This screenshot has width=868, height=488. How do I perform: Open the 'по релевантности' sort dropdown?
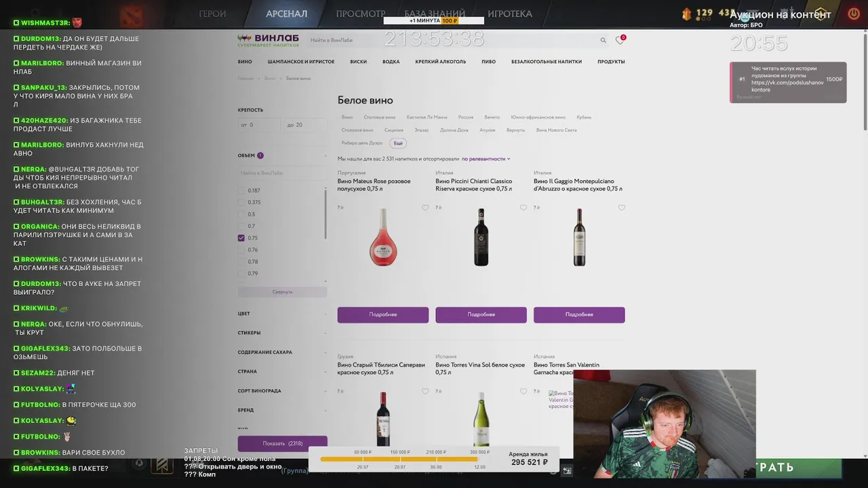point(486,159)
